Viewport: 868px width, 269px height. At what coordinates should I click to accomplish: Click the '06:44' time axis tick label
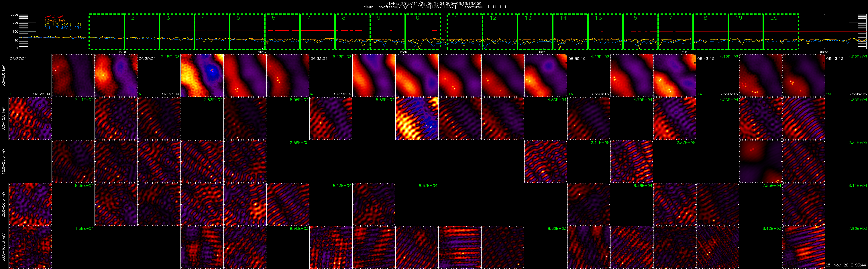click(684, 52)
